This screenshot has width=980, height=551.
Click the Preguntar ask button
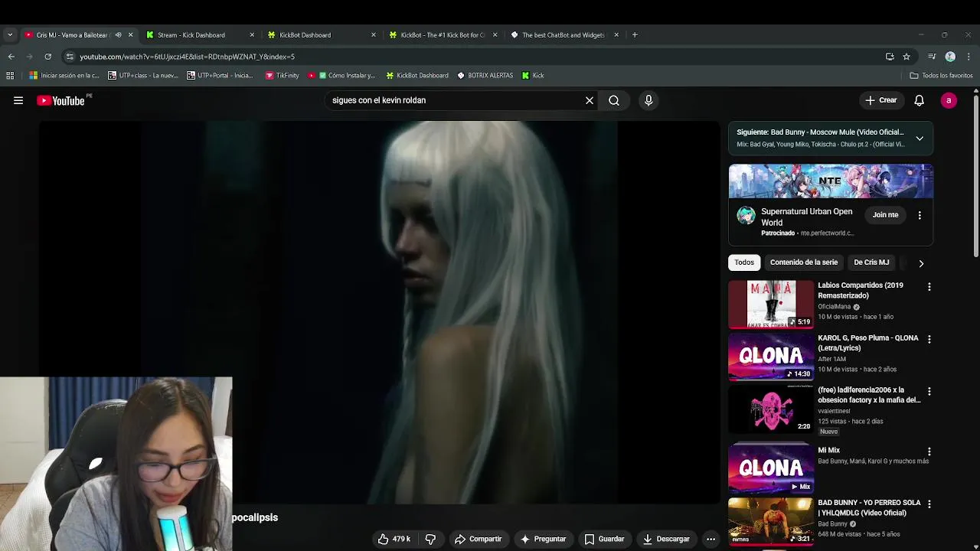coord(542,539)
